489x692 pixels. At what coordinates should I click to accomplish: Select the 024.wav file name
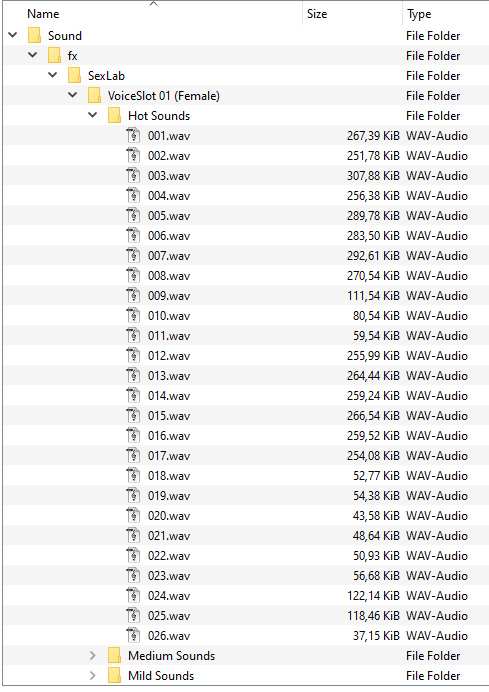click(169, 596)
